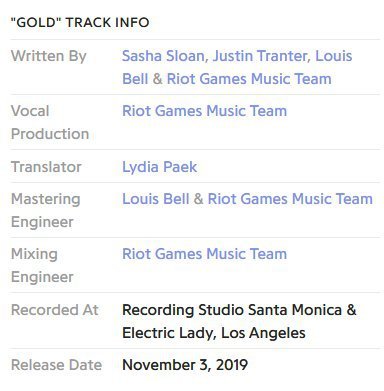Click Riot Games Music Team under Mixing Engineer
Image resolution: width=384 pixels, height=391 pixels.
(204, 254)
